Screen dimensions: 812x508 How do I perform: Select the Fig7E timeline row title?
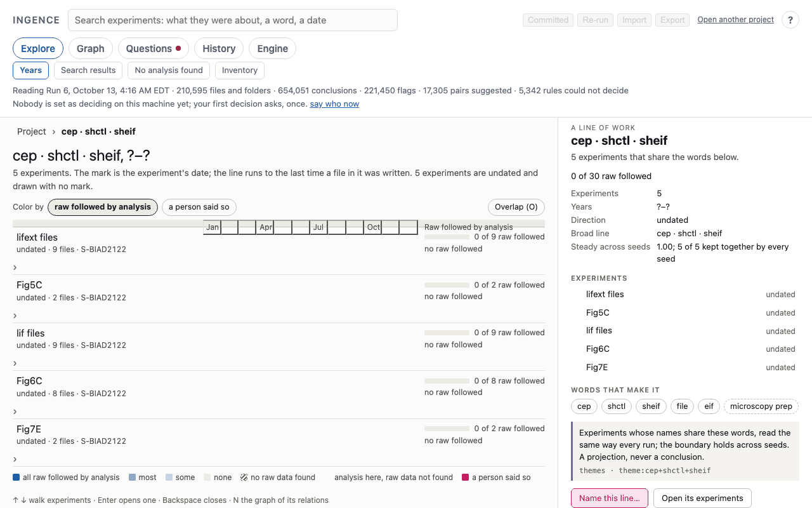coord(29,429)
